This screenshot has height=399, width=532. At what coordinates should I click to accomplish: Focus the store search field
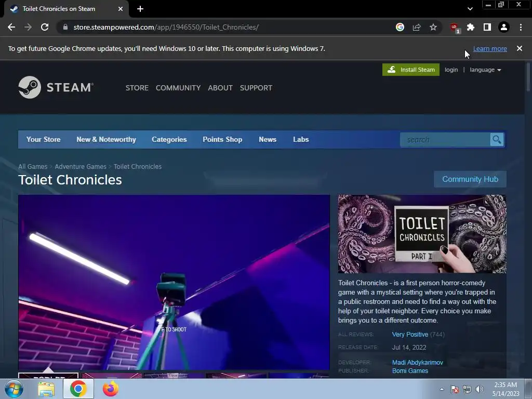[445, 139]
